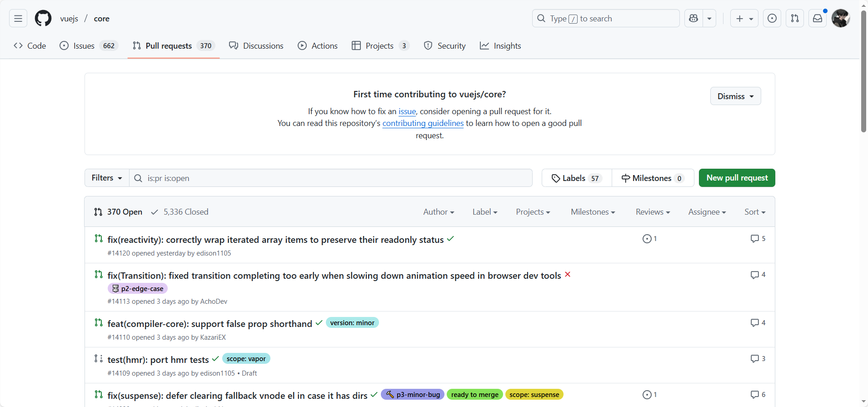The height and width of the screenshot is (407, 868).
Task: Click the p2-edge-case label
Action: pos(138,289)
